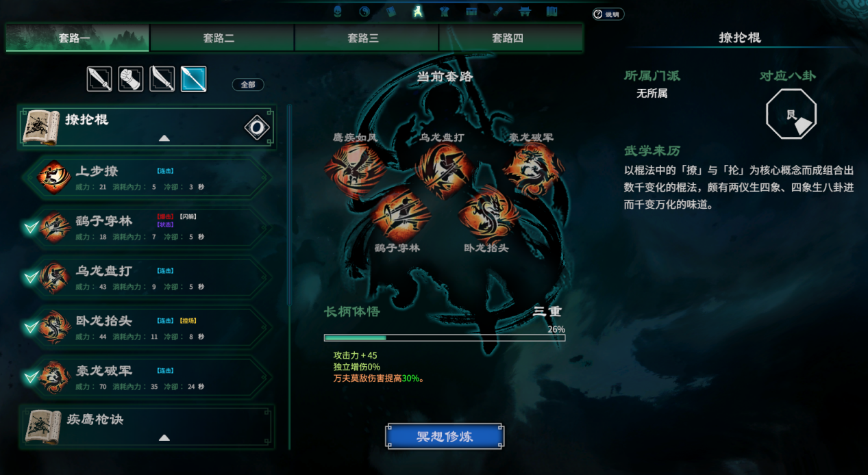Click the 鹰疾如风 eagle skill icon in routine

tap(354, 170)
